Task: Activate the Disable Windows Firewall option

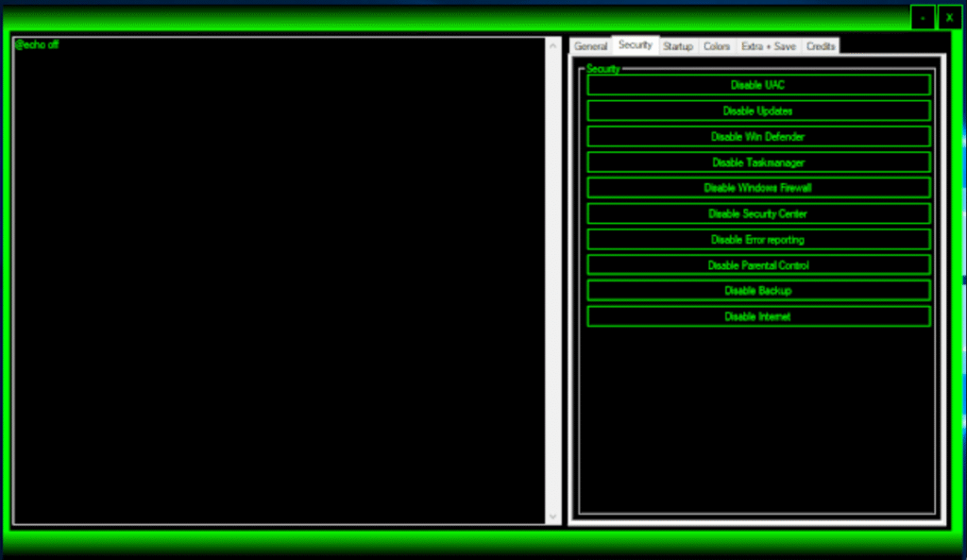Action: (x=758, y=187)
